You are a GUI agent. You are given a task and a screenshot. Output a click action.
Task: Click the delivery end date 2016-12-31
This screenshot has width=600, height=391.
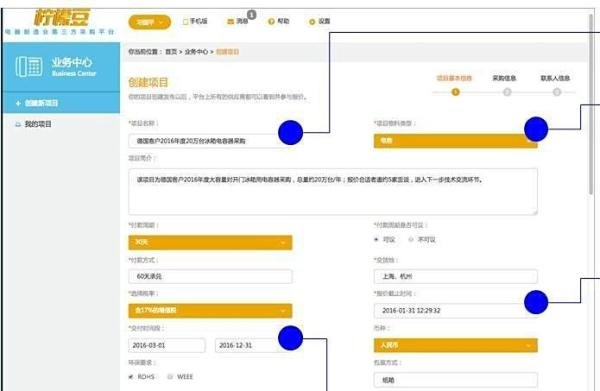coord(253,345)
